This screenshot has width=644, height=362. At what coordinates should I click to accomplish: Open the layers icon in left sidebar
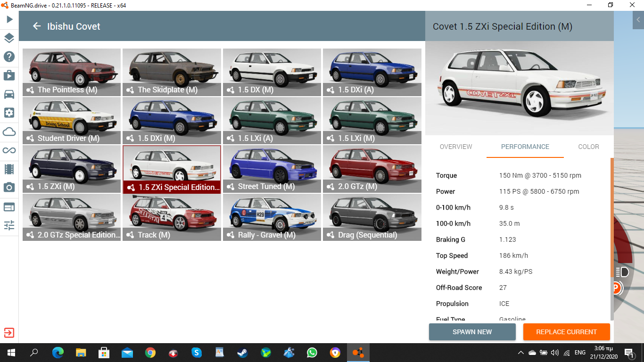click(x=9, y=38)
